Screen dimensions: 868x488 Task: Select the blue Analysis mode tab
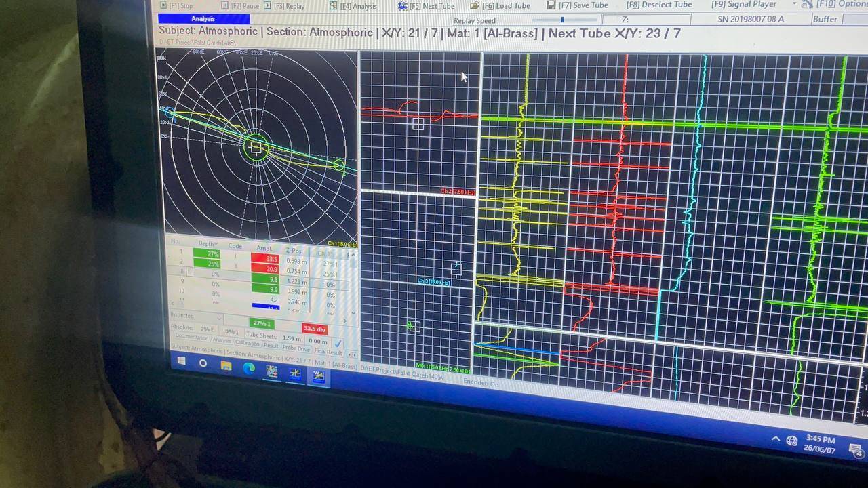pos(203,19)
